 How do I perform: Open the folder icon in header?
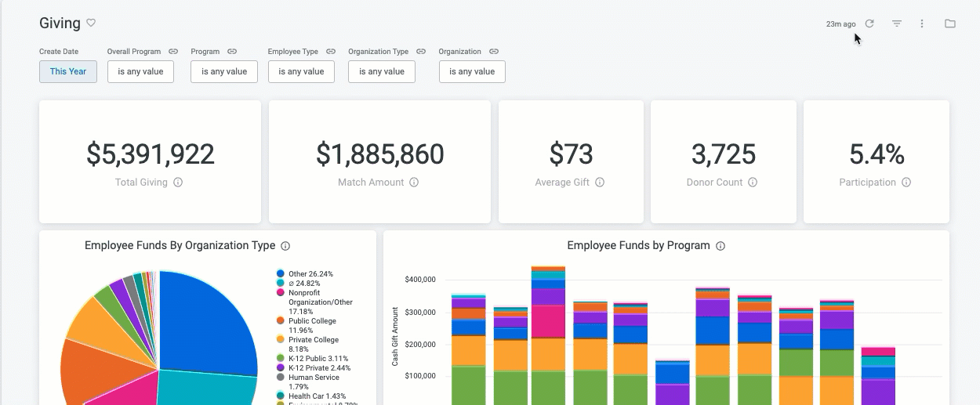tap(950, 24)
